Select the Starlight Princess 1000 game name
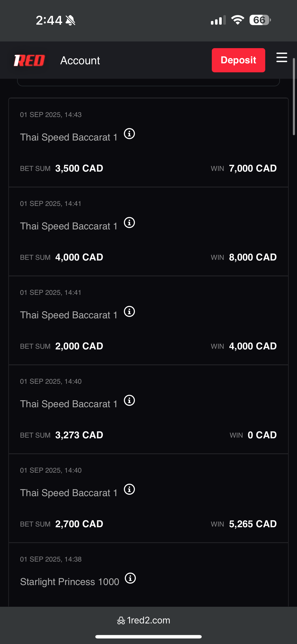 [70, 582]
